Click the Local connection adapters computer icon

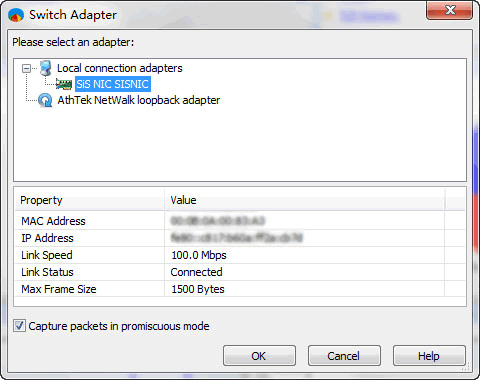coord(46,68)
